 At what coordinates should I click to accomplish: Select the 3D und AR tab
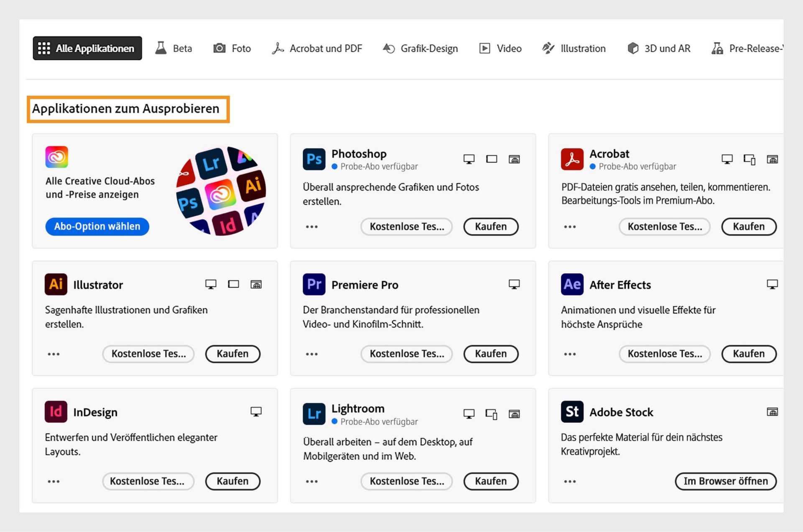click(x=659, y=48)
